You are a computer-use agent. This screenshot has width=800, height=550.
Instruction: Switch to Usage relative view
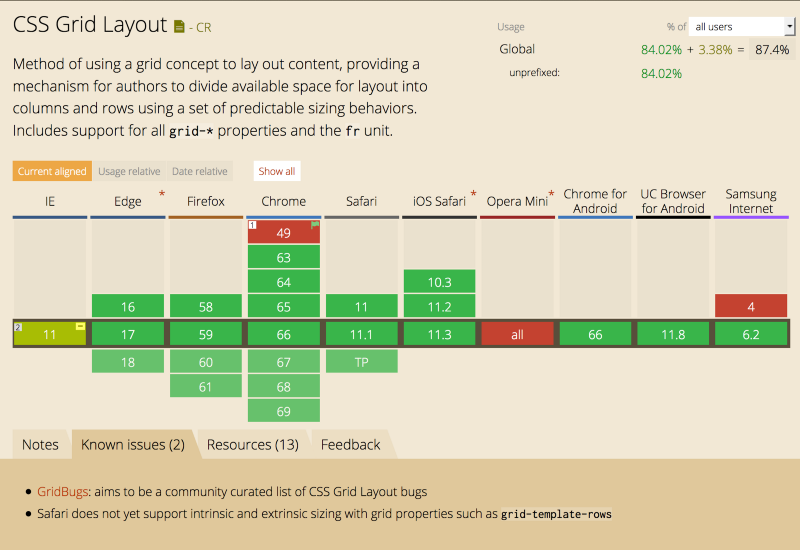coord(129,171)
